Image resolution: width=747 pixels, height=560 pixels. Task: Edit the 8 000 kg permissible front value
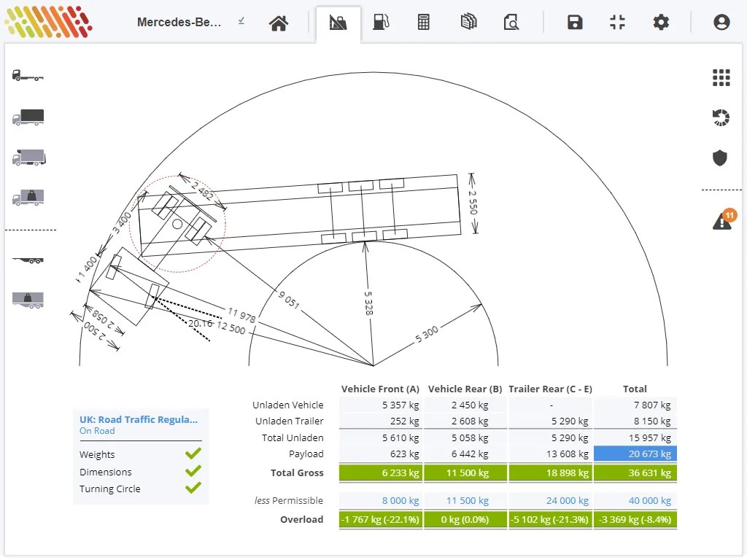tap(400, 500)
